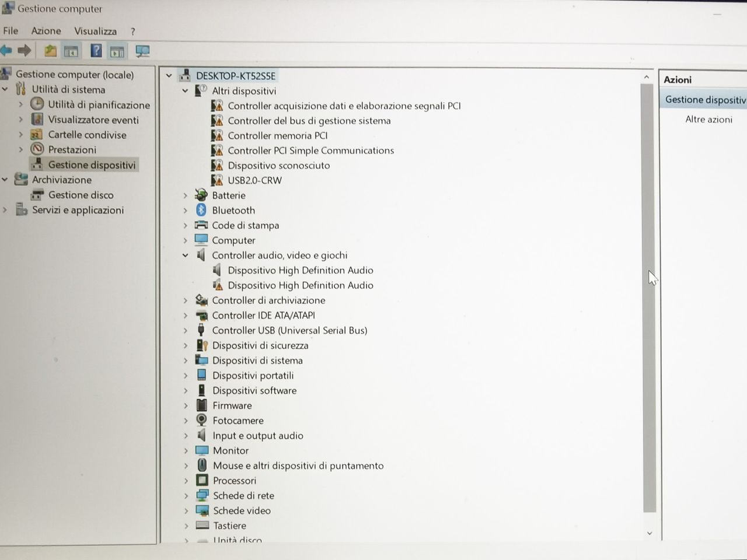
Task: Select Utilità di sistema in left tree
Action: click(x=68, y=89)
